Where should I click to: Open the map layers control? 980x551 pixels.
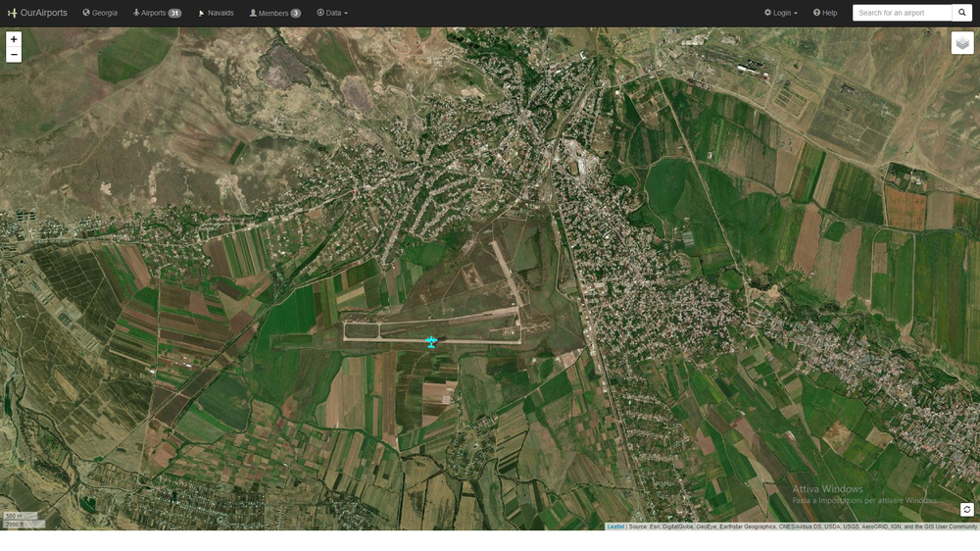pyautogui.click(x=962, y=42)
